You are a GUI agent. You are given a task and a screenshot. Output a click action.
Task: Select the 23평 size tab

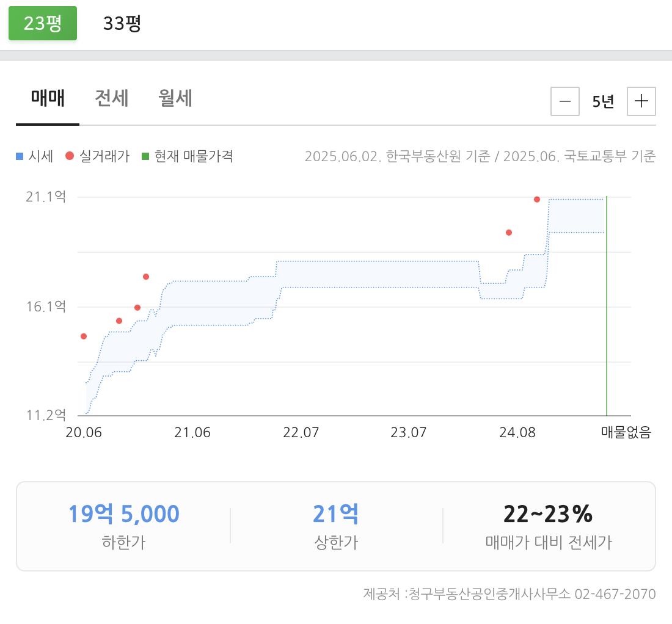(x=43, y=23)
